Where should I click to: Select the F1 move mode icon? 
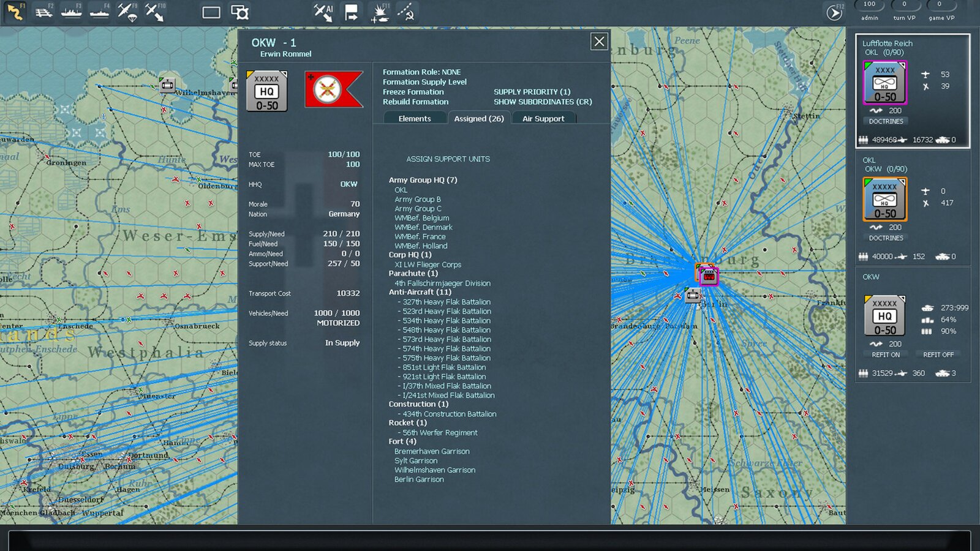[15, 12]
